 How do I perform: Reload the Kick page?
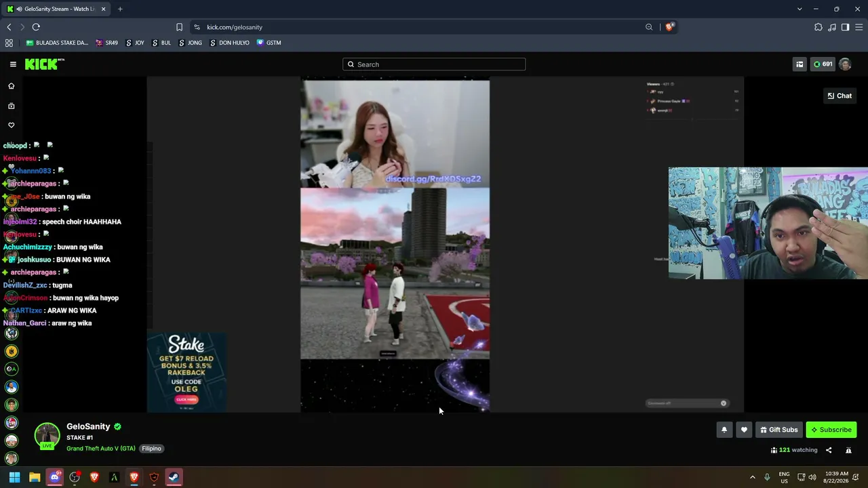[x=36, y=27]
